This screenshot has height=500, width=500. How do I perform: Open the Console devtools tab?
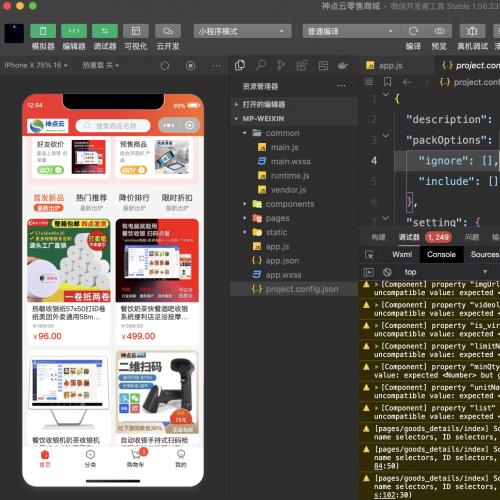(441, 254)
